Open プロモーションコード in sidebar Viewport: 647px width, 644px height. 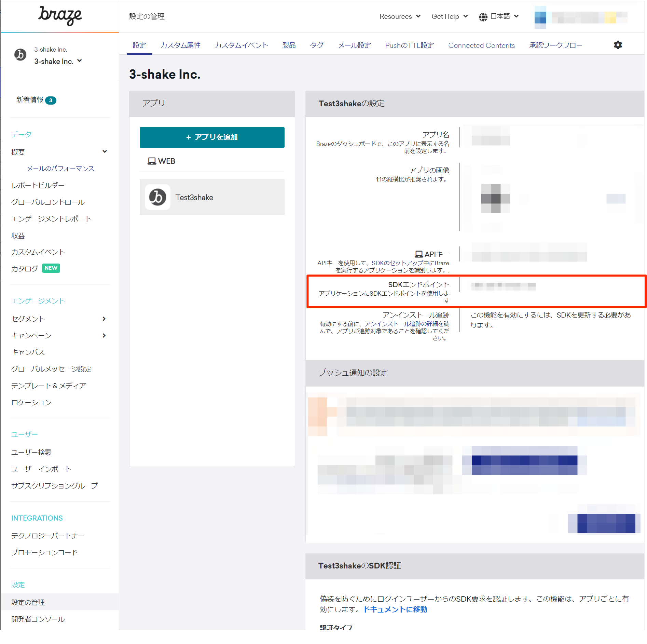[x=45, y=552]
